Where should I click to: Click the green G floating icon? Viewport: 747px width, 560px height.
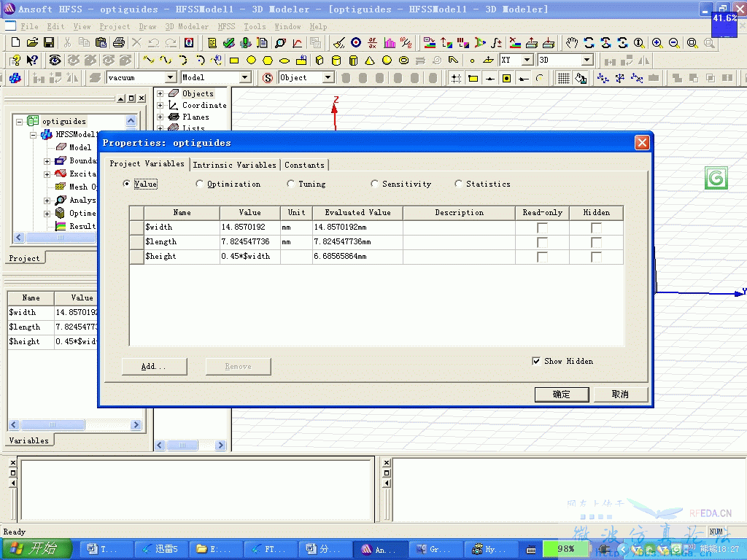(x=716, y=178)
